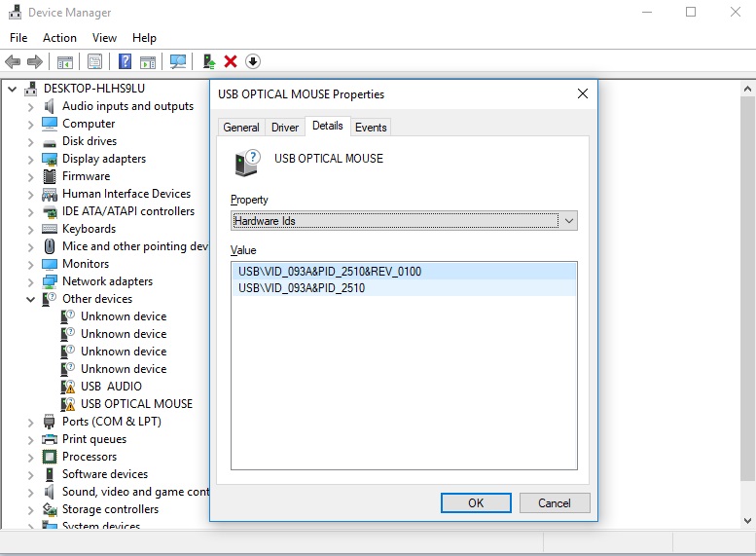Select the Firmware tree label
This screenshot has width=756, height=556.
click(x=86, y=176)
